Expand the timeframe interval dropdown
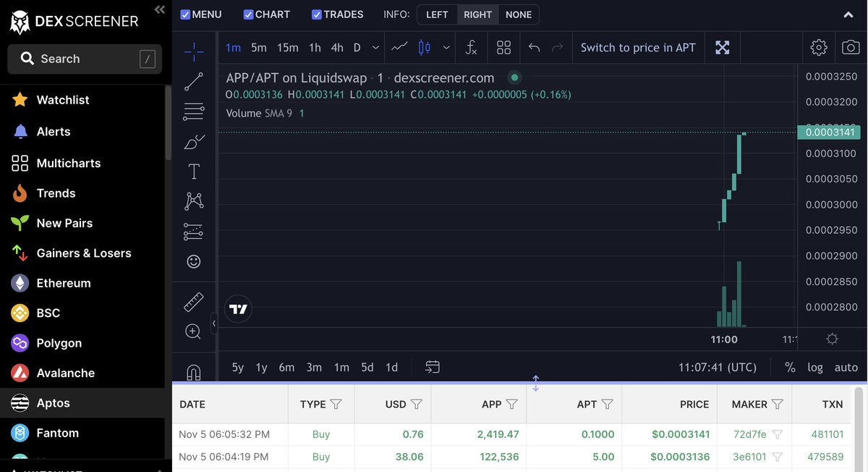The height and width of the screenshot is (472, 868). [375, 48]
